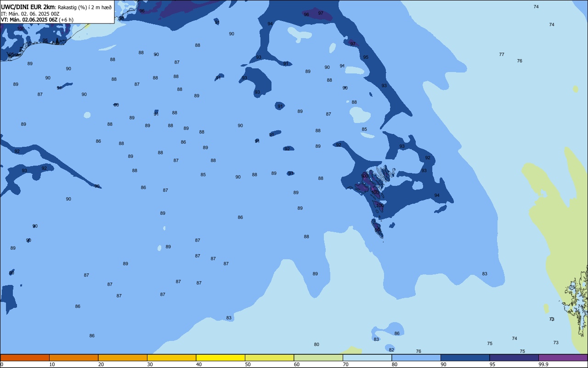Click the legend tick label '40'
The height and width of the screenshot is (368, 588).
(199, 364)
